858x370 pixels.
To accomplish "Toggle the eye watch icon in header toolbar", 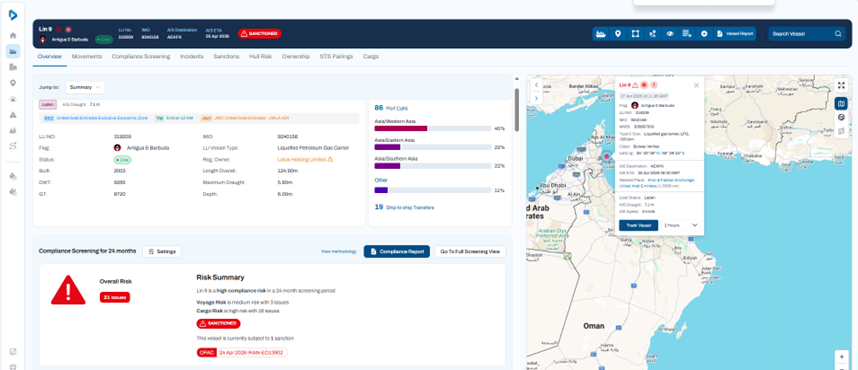I will [x=670, y=34].
